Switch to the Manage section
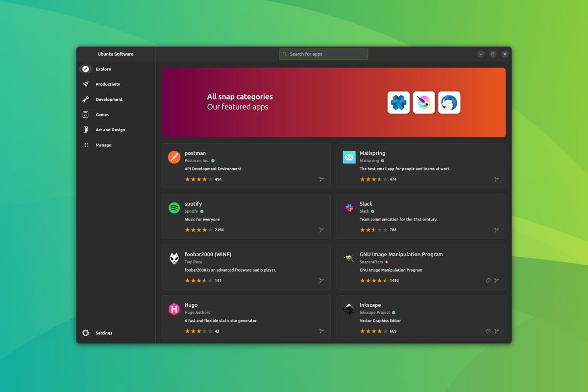Screen dimensions: 588x392 click(x=103, y=145)
